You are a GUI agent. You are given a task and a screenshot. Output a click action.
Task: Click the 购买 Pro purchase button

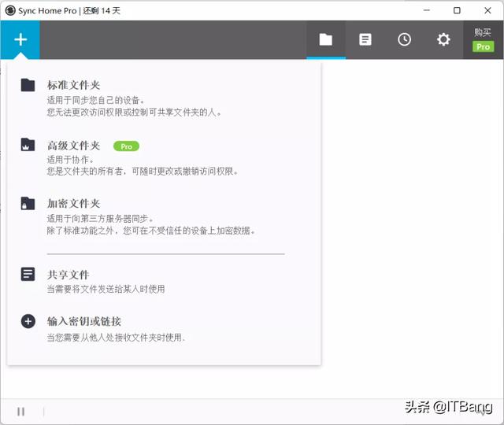483,40
